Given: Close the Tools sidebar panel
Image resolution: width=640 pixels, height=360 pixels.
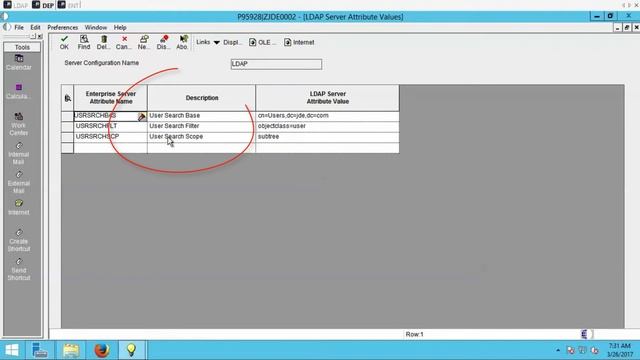Looking at the screenshot, I should [x=40, y=36].
